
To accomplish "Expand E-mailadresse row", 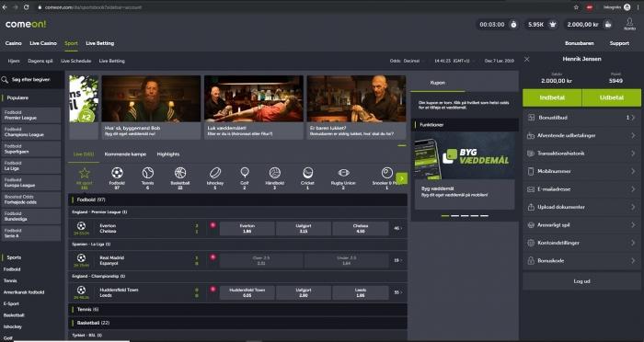I will click(581, 189).
